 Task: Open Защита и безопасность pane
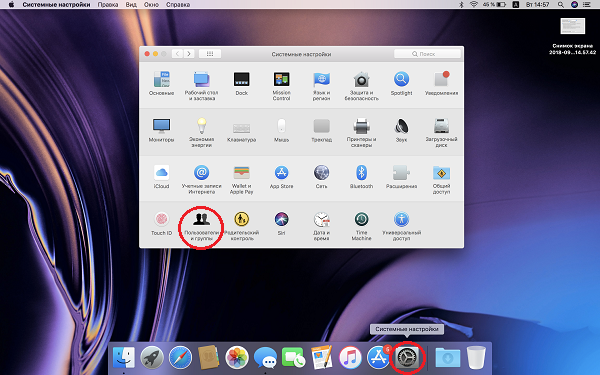click(x=362, y=86)
